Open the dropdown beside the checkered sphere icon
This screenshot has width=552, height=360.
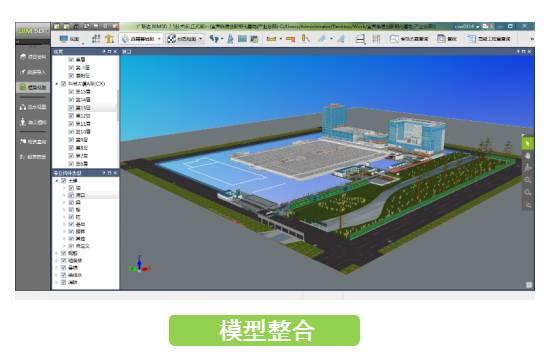point(201,39)
